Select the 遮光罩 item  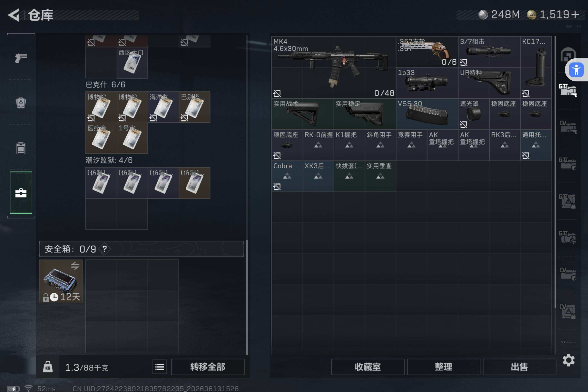pos(474,114)
